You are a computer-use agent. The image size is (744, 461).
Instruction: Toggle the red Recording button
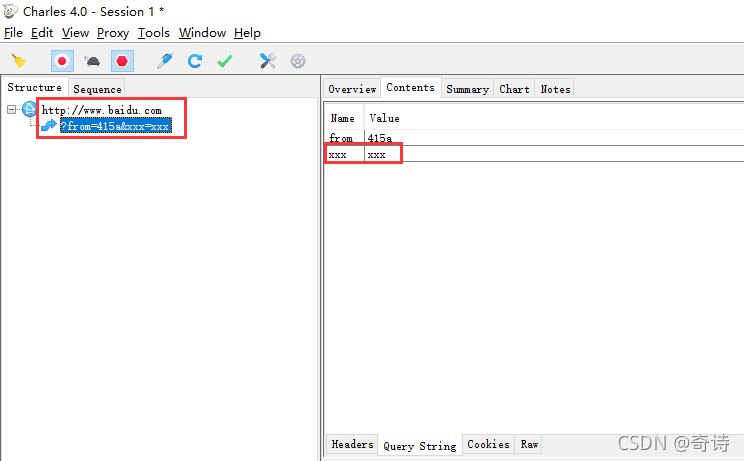pos(62,61)
